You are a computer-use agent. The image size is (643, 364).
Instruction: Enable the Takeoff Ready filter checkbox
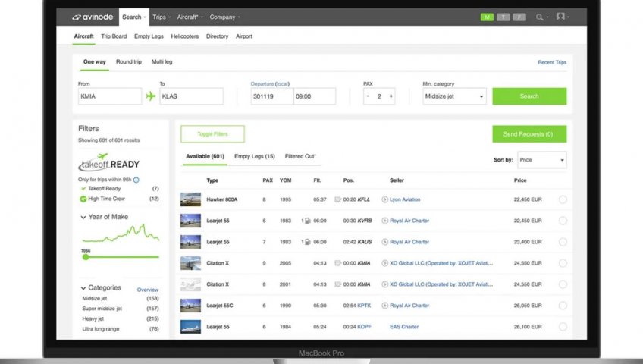pyautogui.click(x=83, y=188)
